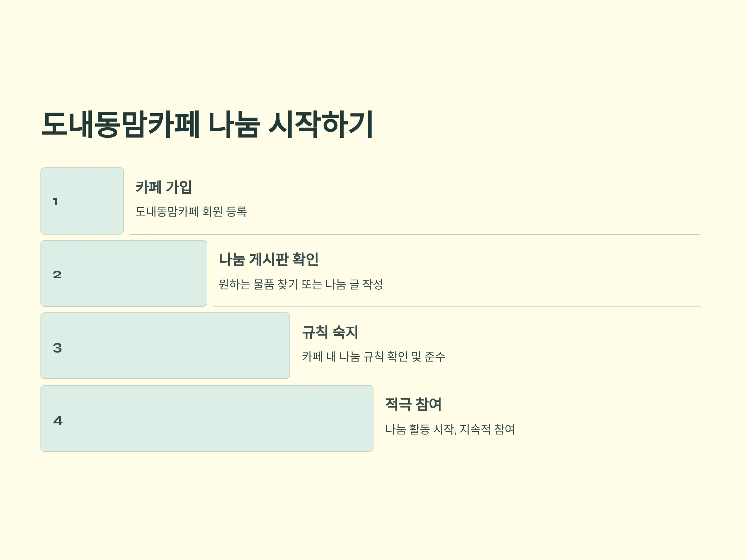Screen dimensions: 747x560
Task: Click the 규칙 숙지 heading
Action: 330,332
